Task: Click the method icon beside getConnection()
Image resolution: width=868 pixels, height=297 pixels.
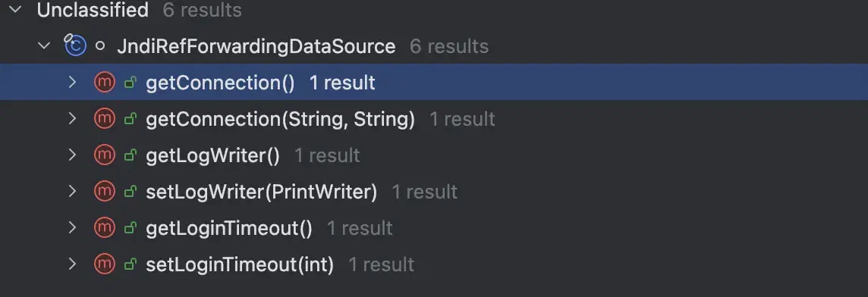Action: pyautogui.click(x=105, y=83)
